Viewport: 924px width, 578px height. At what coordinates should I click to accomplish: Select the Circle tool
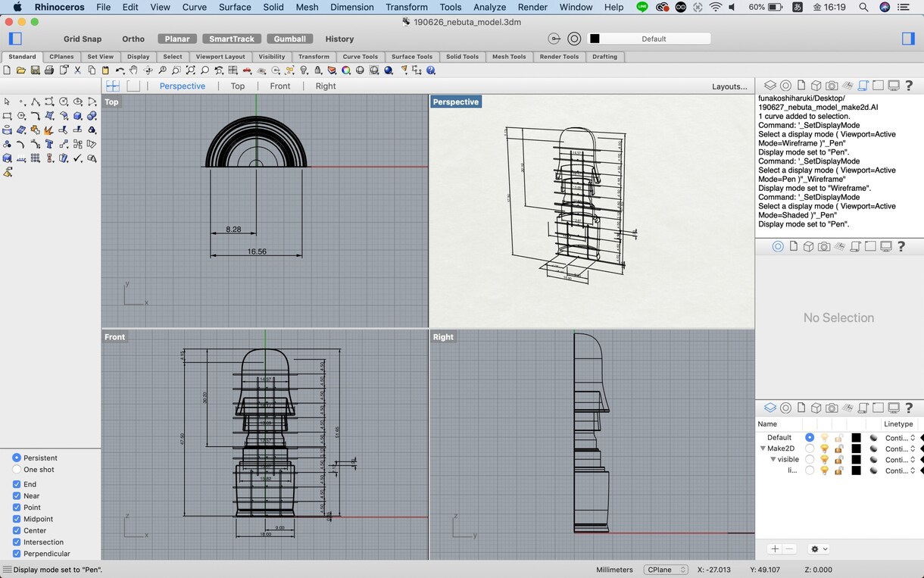(64, 102)
